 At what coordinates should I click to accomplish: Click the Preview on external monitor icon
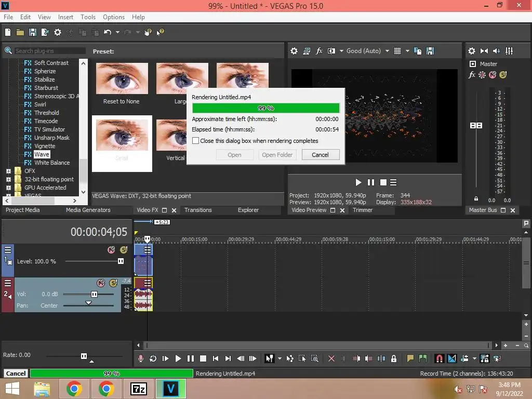click(x=307, y=51)
